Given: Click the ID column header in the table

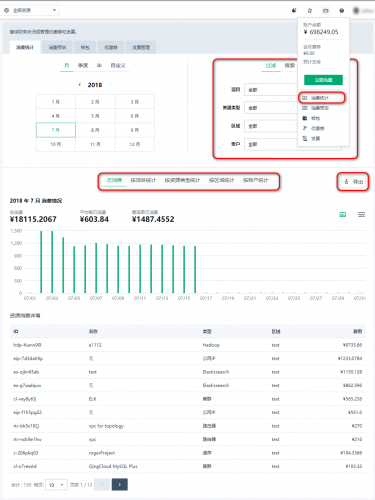Looking at the screenshot, I should click(16, 331).
